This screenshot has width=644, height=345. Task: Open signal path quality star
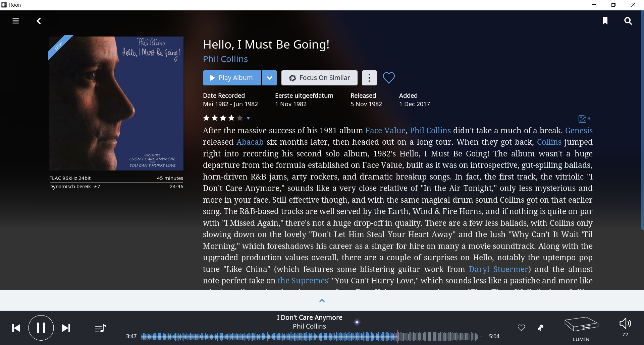tap(357, 322)
